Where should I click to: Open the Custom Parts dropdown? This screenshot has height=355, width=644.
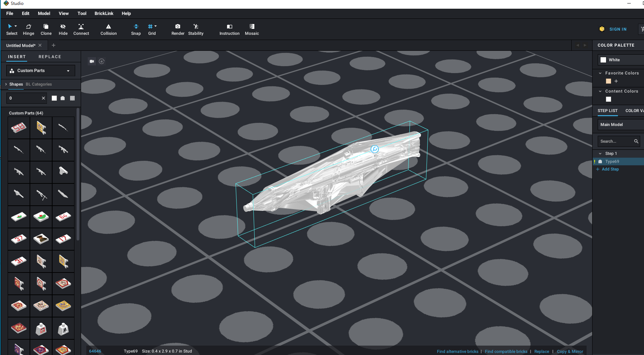[41, 71]
